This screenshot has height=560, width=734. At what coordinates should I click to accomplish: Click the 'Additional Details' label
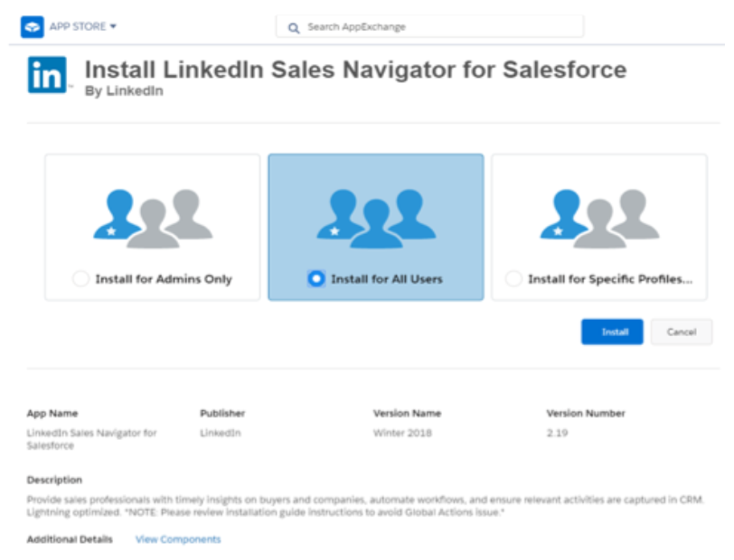coord(70,539)
